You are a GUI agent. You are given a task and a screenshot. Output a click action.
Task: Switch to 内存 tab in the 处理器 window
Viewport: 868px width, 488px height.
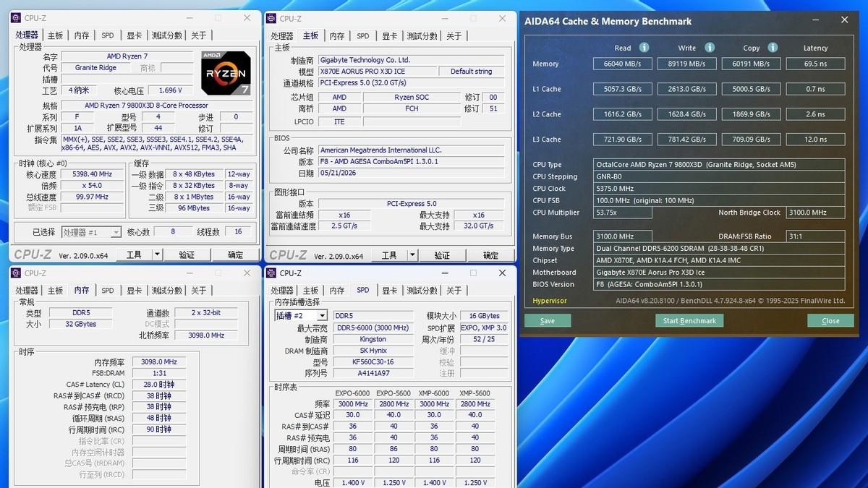[x=82, y=35]
